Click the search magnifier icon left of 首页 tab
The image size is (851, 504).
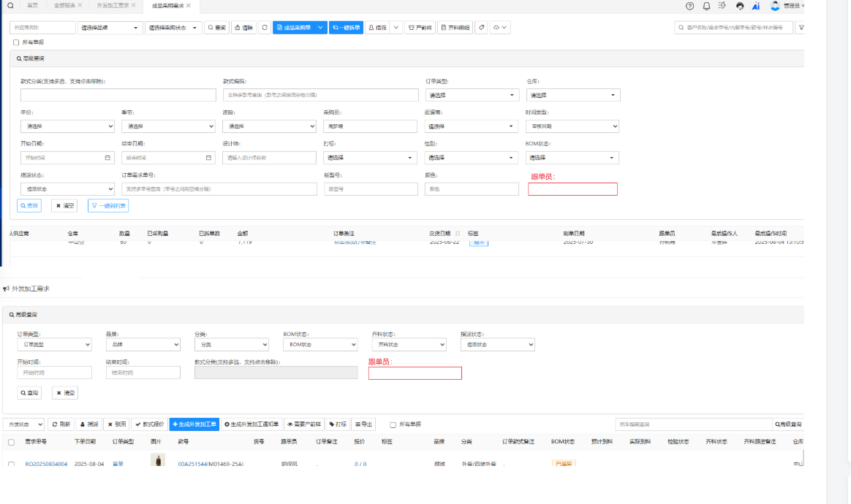[10, 6]
